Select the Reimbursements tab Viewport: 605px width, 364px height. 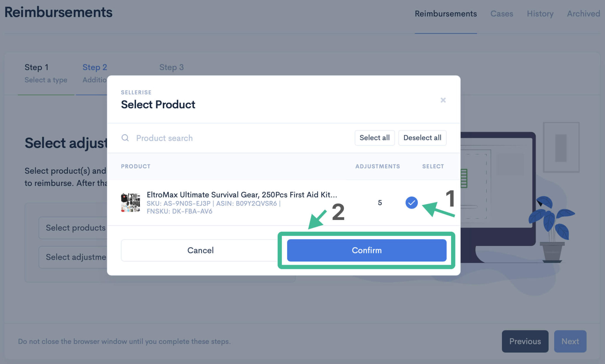tap(445, 14)
